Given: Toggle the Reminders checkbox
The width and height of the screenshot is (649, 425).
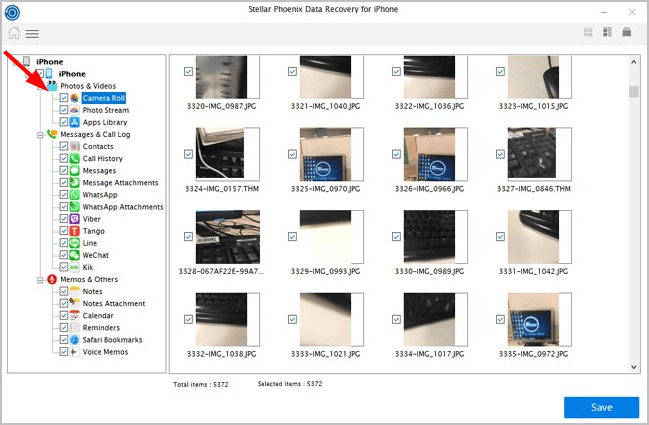Looking at the screenshot, I should click(x=64, y=327).
